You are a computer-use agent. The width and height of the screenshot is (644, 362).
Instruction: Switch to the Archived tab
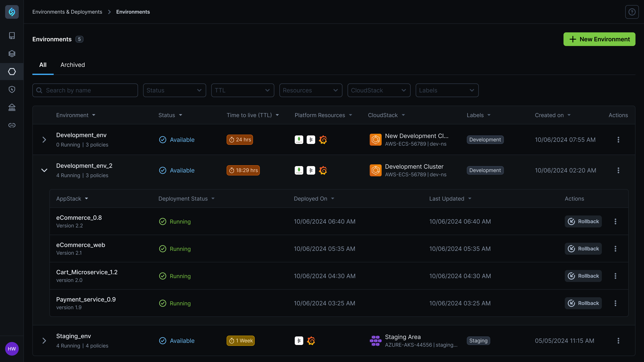coord(72,65)
